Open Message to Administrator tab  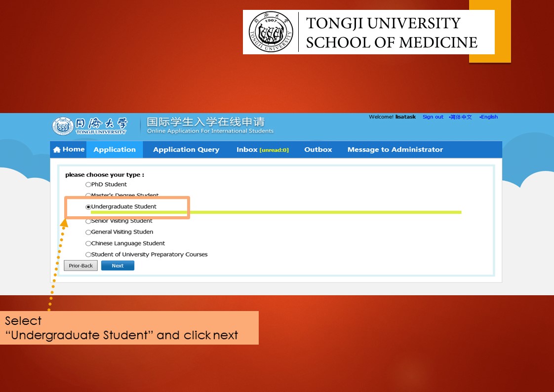point(395,150)
